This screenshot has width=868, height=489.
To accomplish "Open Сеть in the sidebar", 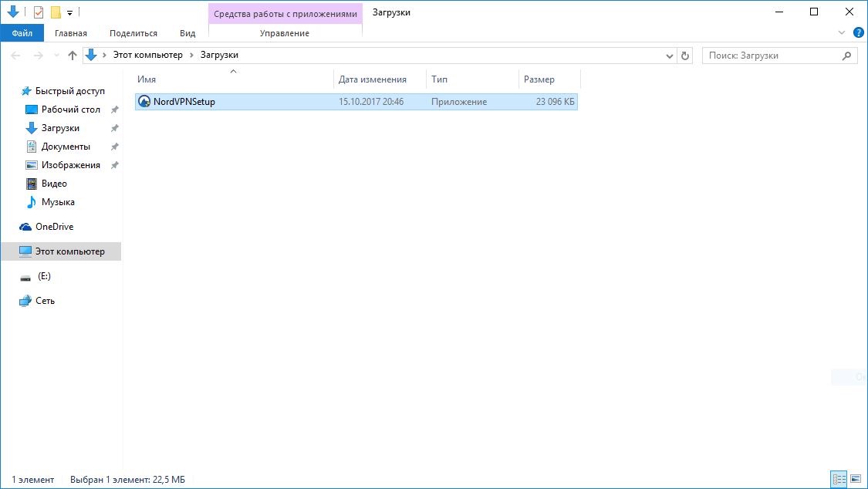I will tap(45, 301).
